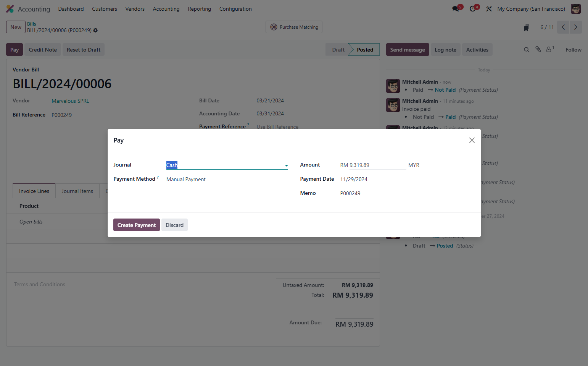Open the Dashboard menu

point(71,9)
